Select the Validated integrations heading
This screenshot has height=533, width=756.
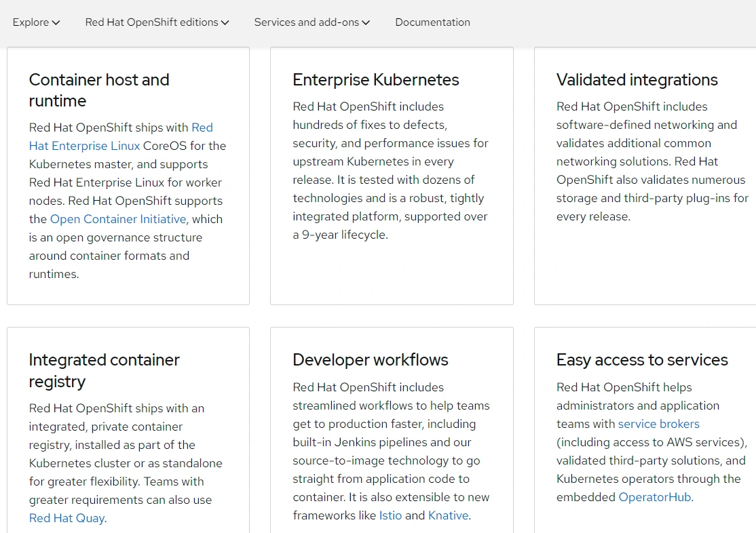click(x=637, y=79)
